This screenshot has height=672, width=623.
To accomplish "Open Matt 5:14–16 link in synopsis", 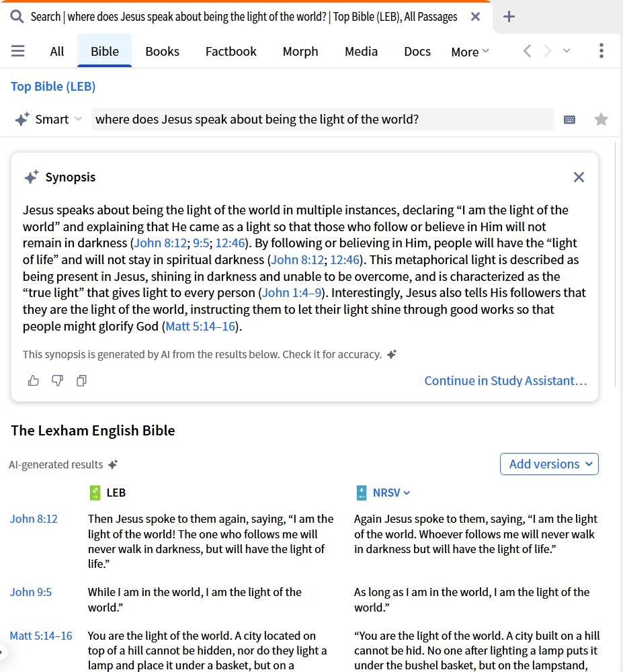I will (200, 326).
